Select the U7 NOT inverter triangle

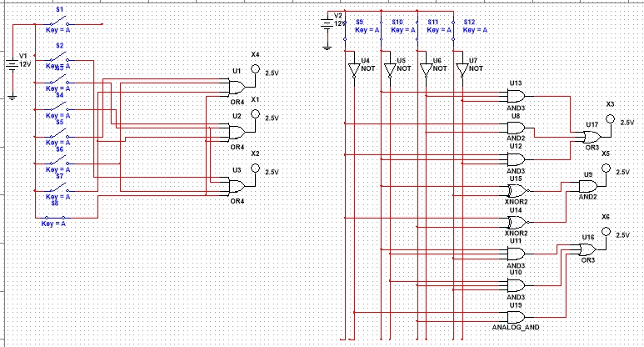coord(462,70)
